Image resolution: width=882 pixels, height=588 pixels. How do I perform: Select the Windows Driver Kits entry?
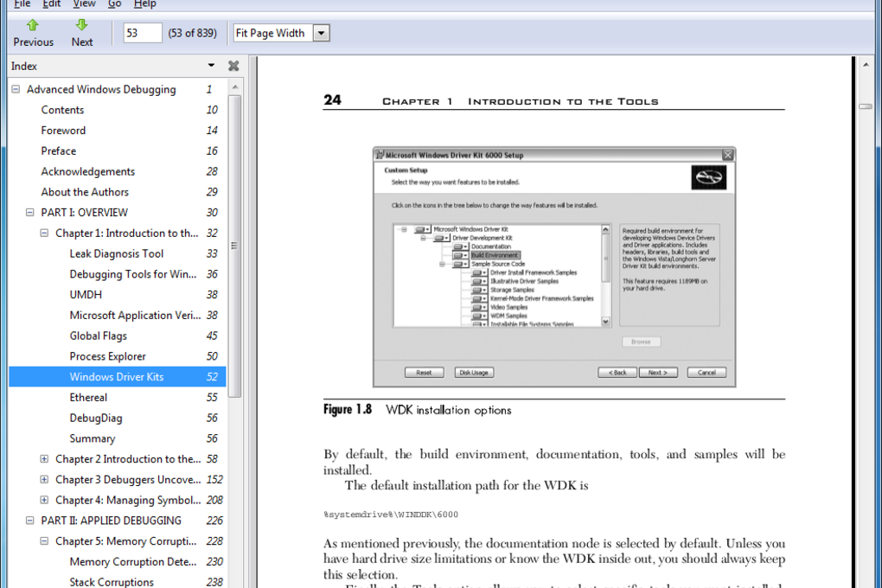click(x=117, y=376)
